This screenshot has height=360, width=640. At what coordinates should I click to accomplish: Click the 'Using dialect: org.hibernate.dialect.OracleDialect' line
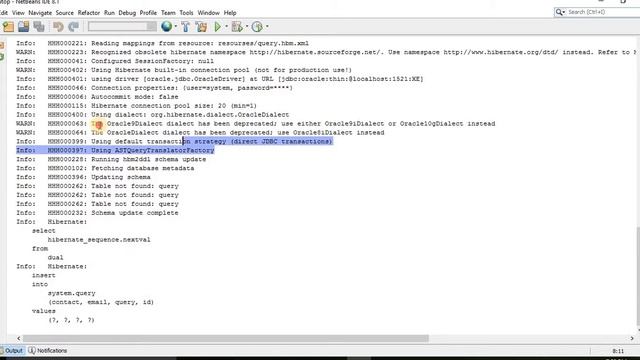153,115
